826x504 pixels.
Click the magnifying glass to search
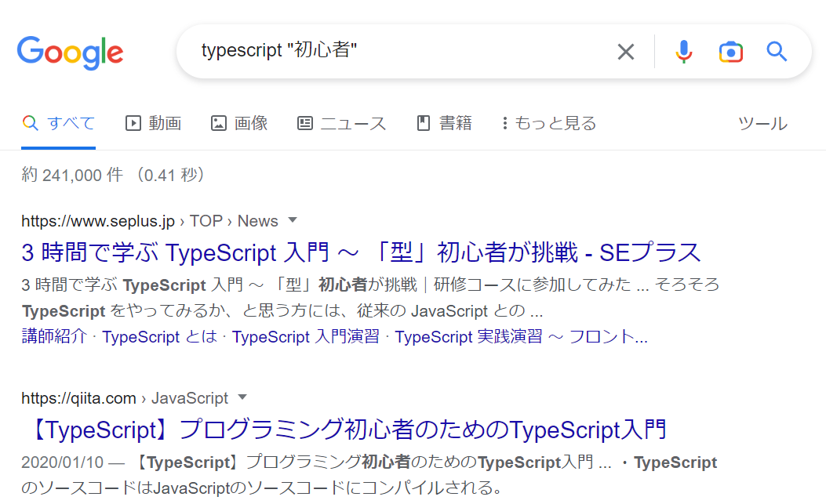pos(776,51)
